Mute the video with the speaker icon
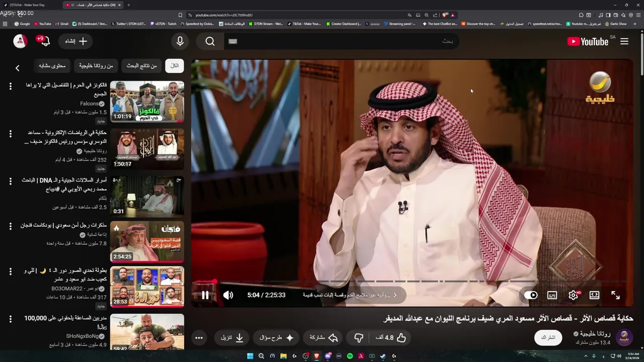 click(x=228, y=295)
